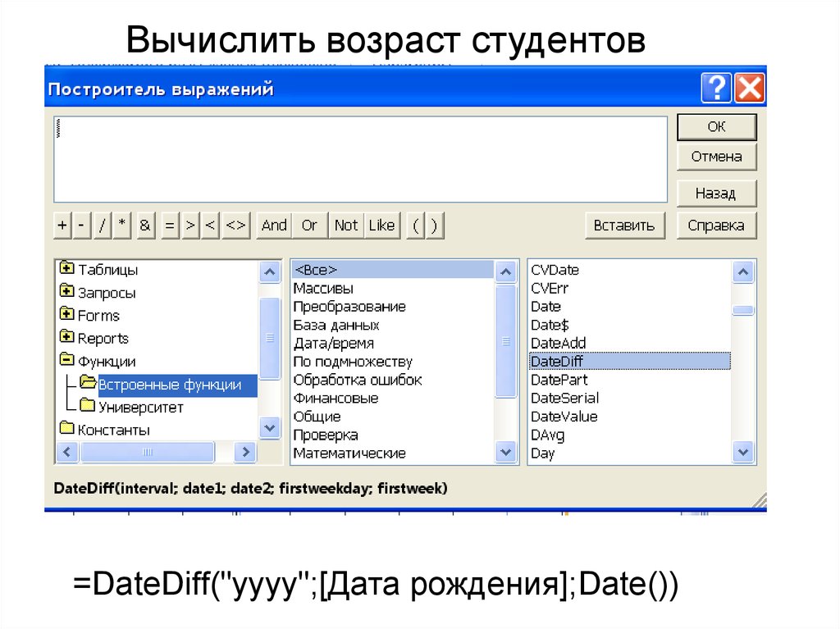
Task: Expand the Таблицы tree node
Action: pyautogui.click(x=66, y=269)
